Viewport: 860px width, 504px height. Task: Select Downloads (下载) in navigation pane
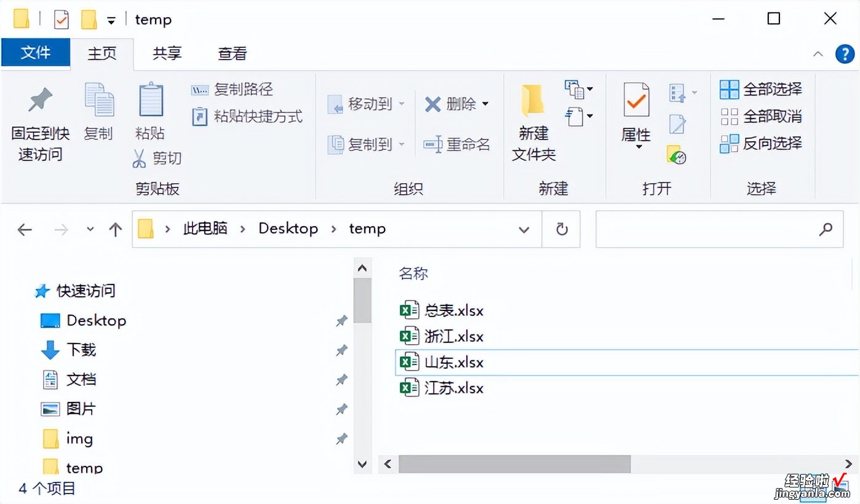tap(69, 350)
